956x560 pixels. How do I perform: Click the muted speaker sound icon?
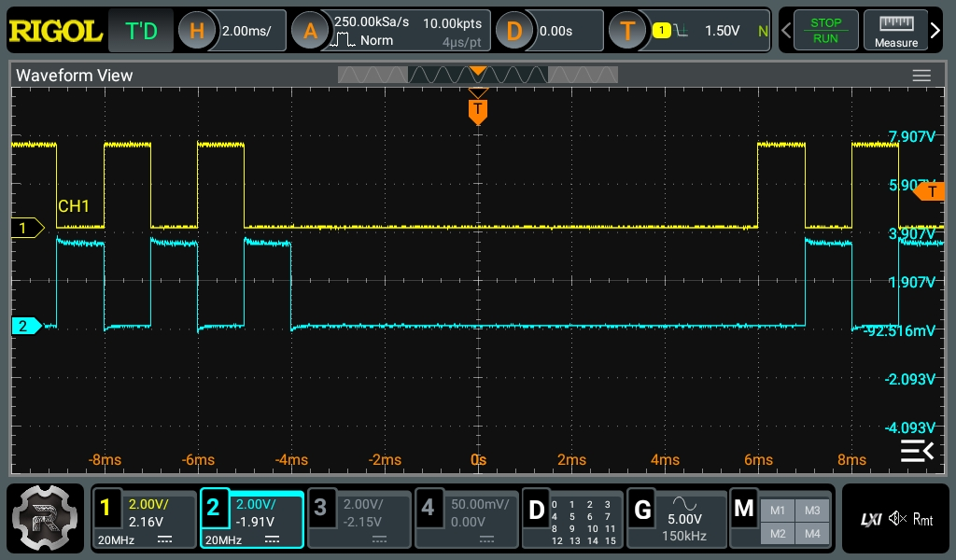898,519
